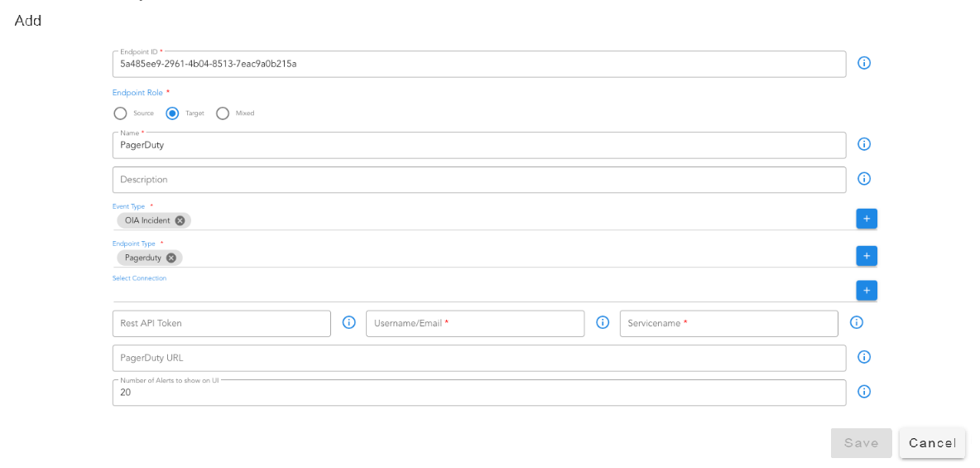Open Event Type list with plus button
The height and width of the screenshot is (468, 980).
coord(866,219)
